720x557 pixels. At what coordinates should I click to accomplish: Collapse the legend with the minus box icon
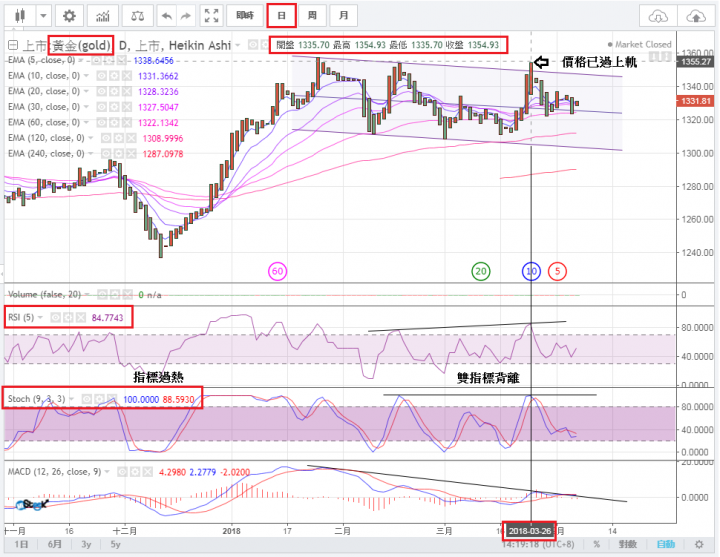coord(13,45)
